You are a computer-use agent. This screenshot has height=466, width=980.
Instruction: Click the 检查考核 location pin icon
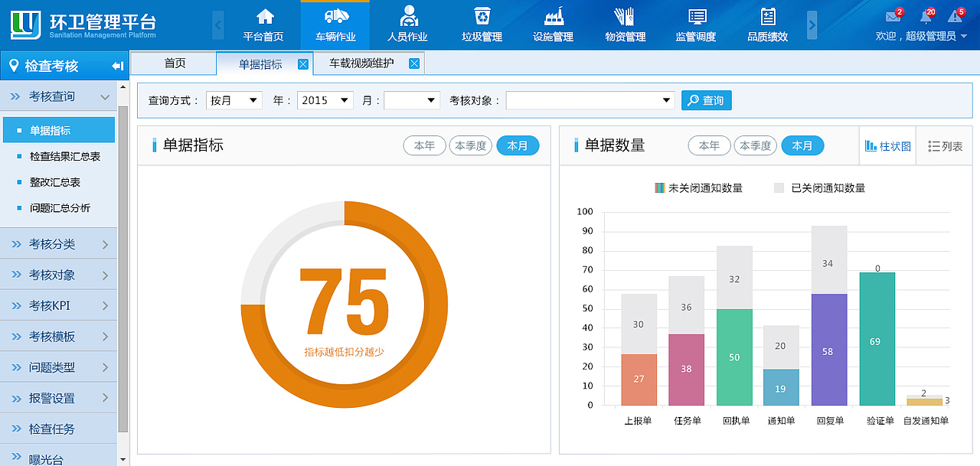pyautogui.click(x=14, y=67)
